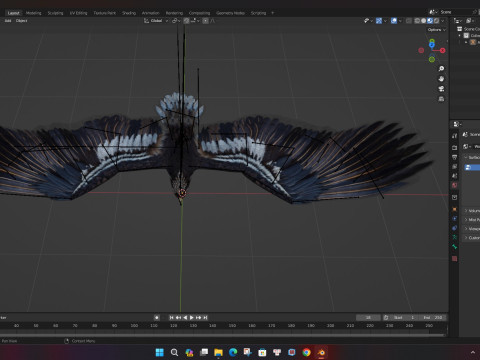Open the snapping options dropdown
This screenshot has width=480, height=360.
195,21
